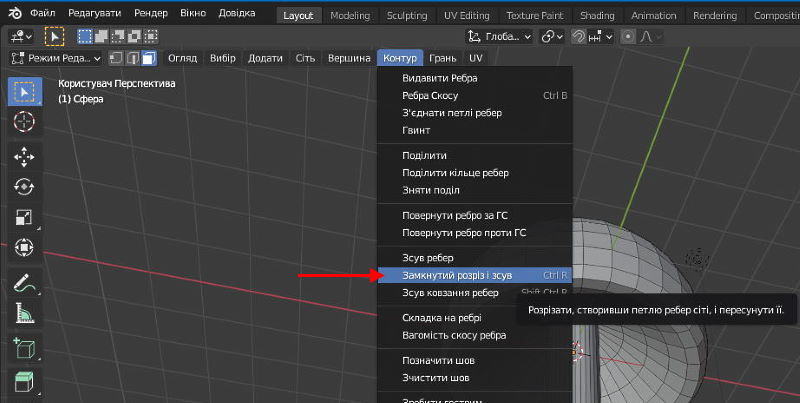Set selection mode to subtract selection
Image resolution: width=800 pixels, height=403 pixels.
(x=118, y=36)
